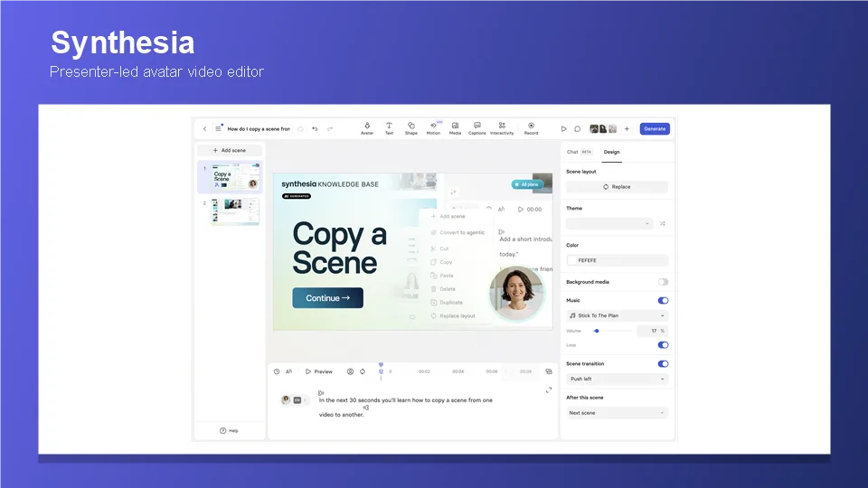Click the Record tool
This screenshot has height=488, width=868.
tap(531, 128)
